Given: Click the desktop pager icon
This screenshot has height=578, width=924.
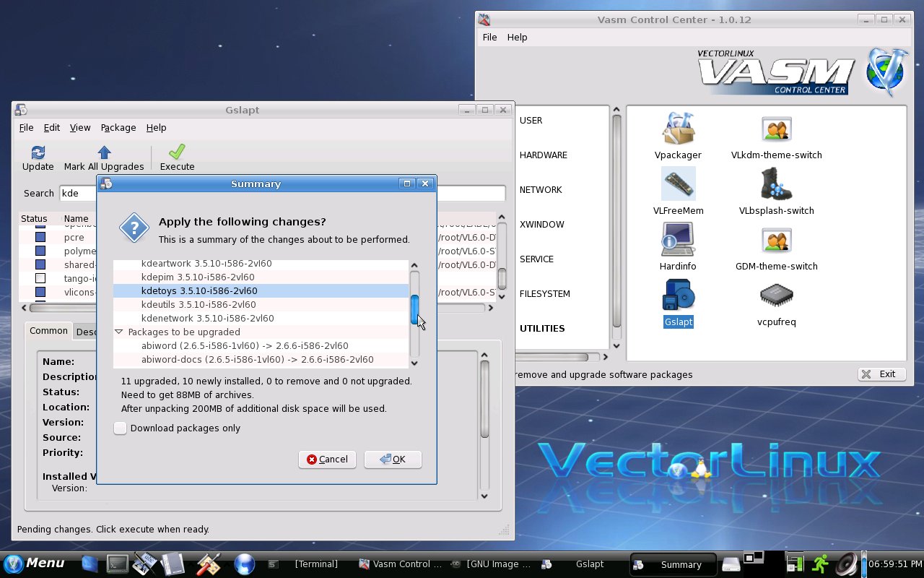Looking at the screenshot, I should [754, 558].
